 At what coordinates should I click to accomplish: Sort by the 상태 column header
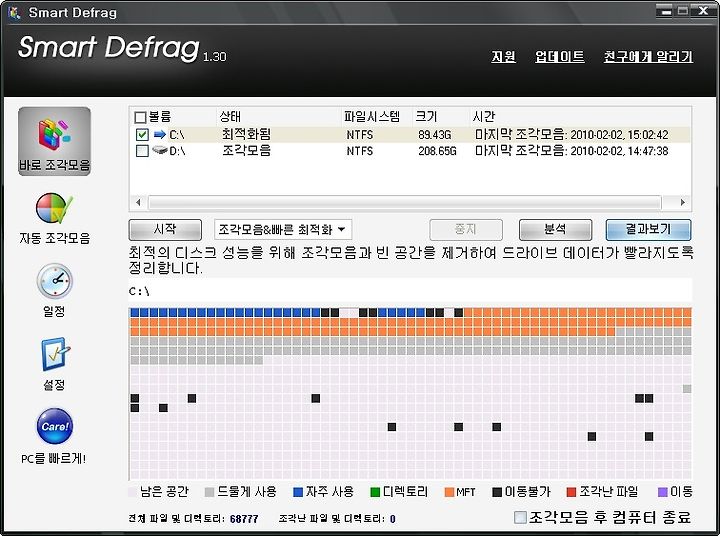pyautogui.click(x=230, y=116)
